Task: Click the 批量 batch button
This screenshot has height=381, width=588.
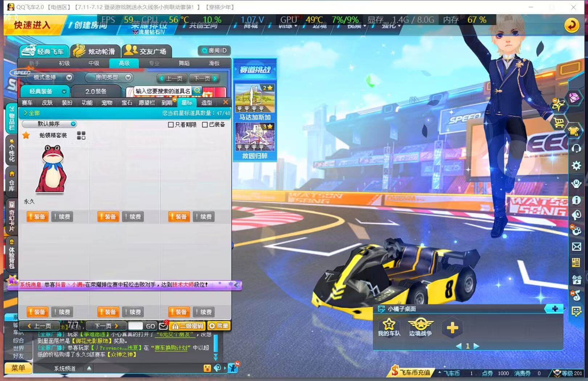Action: [219, 326]
